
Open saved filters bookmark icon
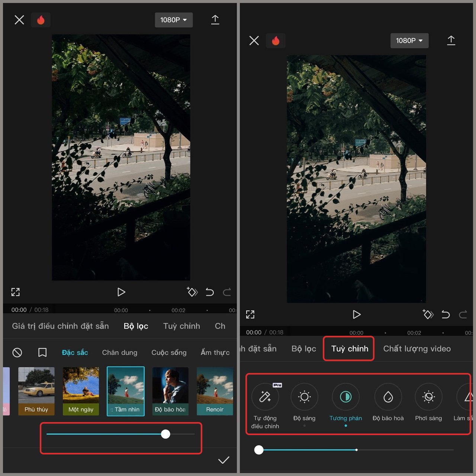42,353
